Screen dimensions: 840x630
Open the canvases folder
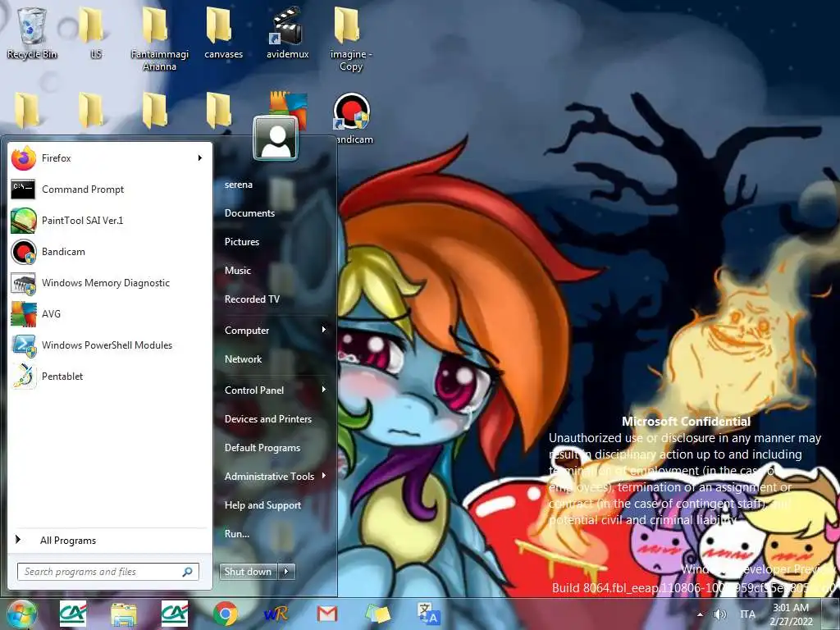tap(223, 33)
